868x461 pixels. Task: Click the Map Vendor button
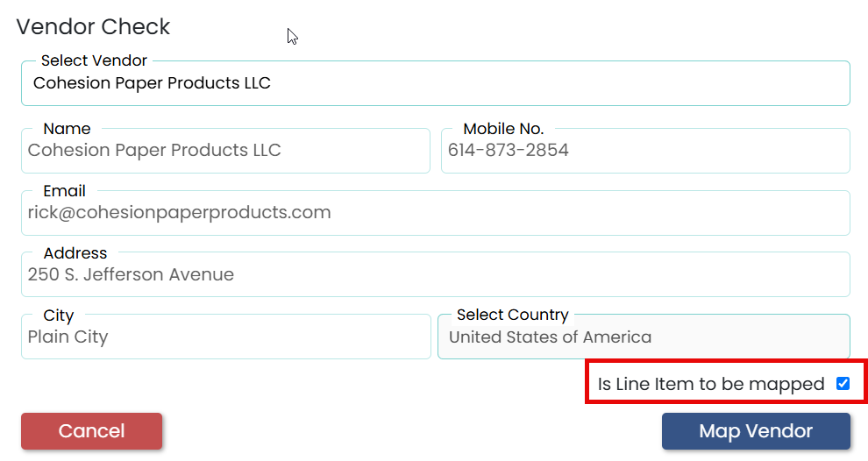click(x=756, y=431)
